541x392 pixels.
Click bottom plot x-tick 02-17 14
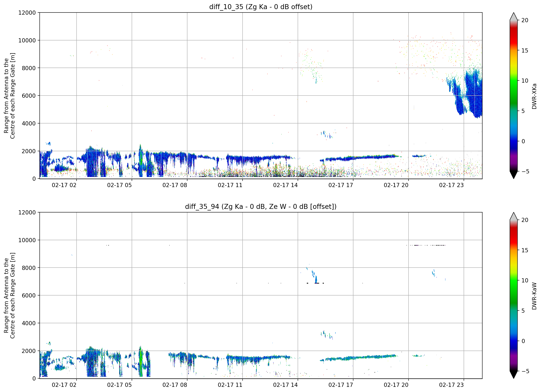286,385
